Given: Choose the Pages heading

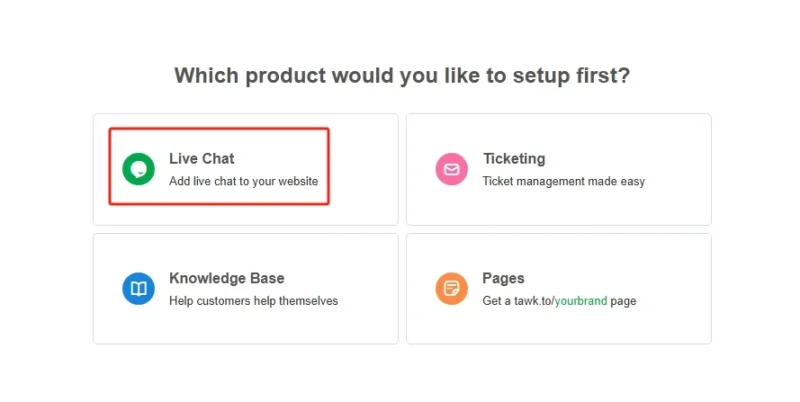Looking at the screenshot, I should click(503, 279).
